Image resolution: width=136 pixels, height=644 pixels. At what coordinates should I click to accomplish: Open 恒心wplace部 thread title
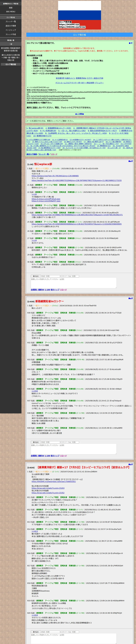pyautogui.click(x=43, y=164)
